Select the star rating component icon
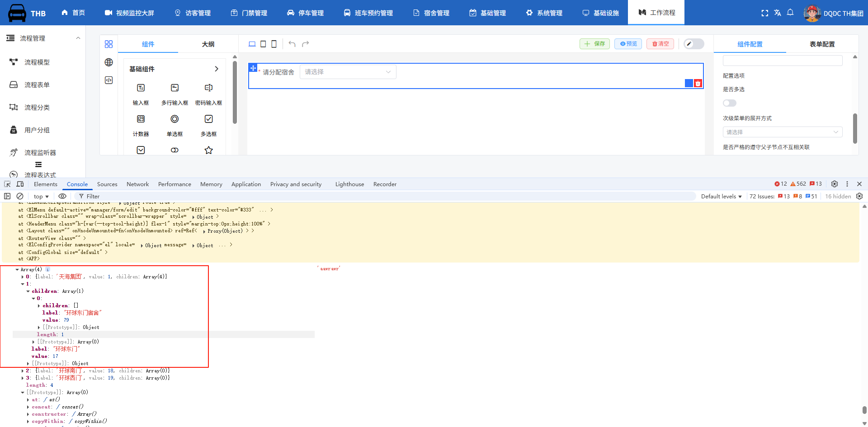 [x=208, y=150]
